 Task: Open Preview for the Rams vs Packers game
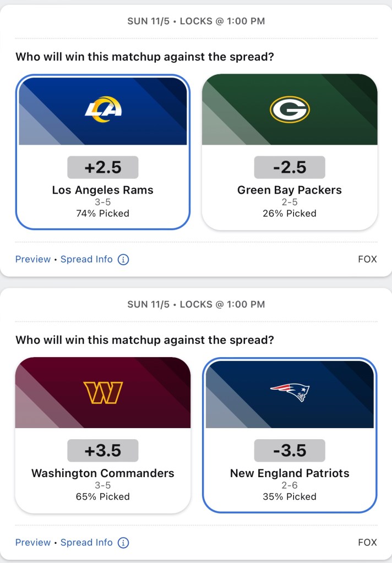[33, 259]
